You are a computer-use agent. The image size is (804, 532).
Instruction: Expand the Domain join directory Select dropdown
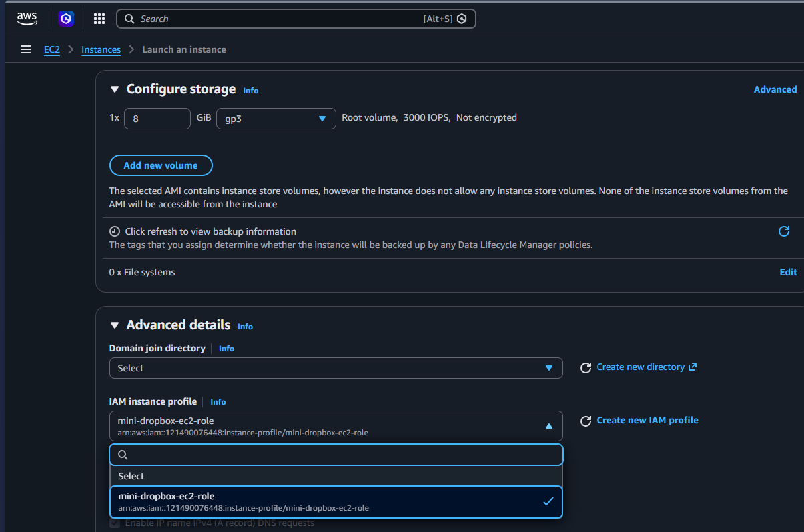pos(336,368)
